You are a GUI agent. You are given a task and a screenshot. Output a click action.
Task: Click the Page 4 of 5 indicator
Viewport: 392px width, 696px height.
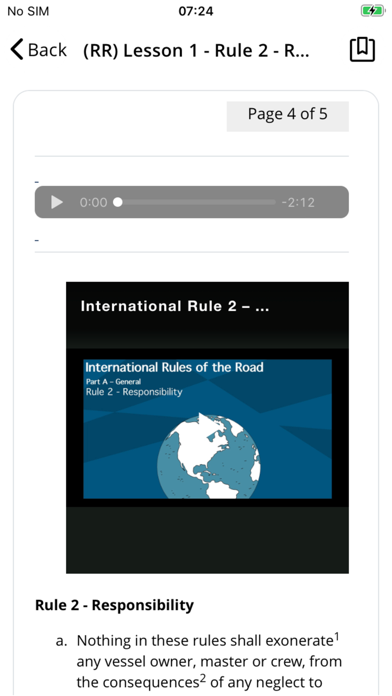(288, 115)
